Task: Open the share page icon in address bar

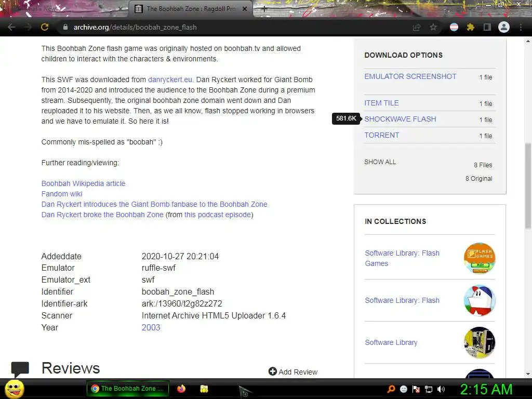Action: (416, 27)
